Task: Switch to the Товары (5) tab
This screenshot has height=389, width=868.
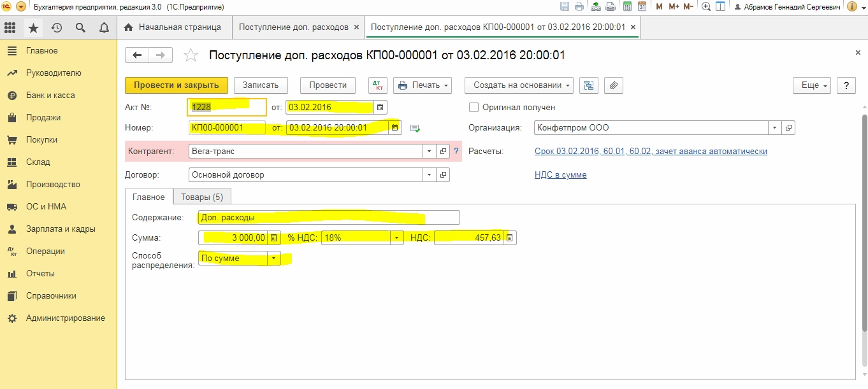Action: 202,197
